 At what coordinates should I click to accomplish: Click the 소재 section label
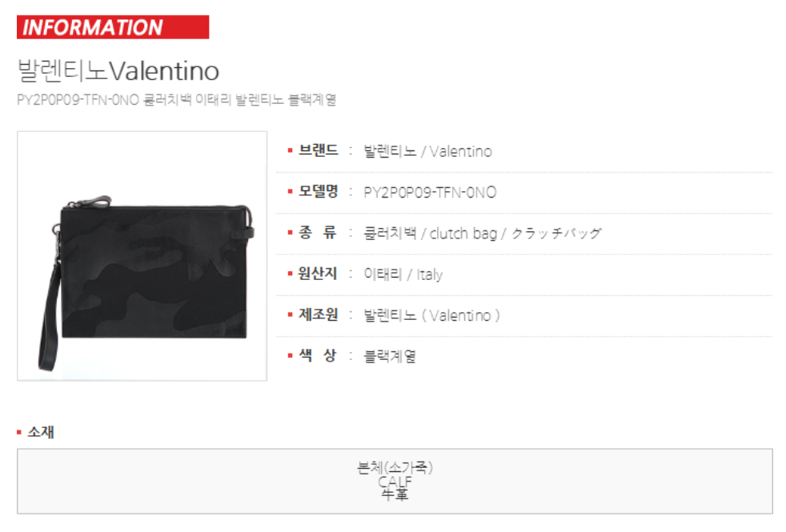click(41, 432)
